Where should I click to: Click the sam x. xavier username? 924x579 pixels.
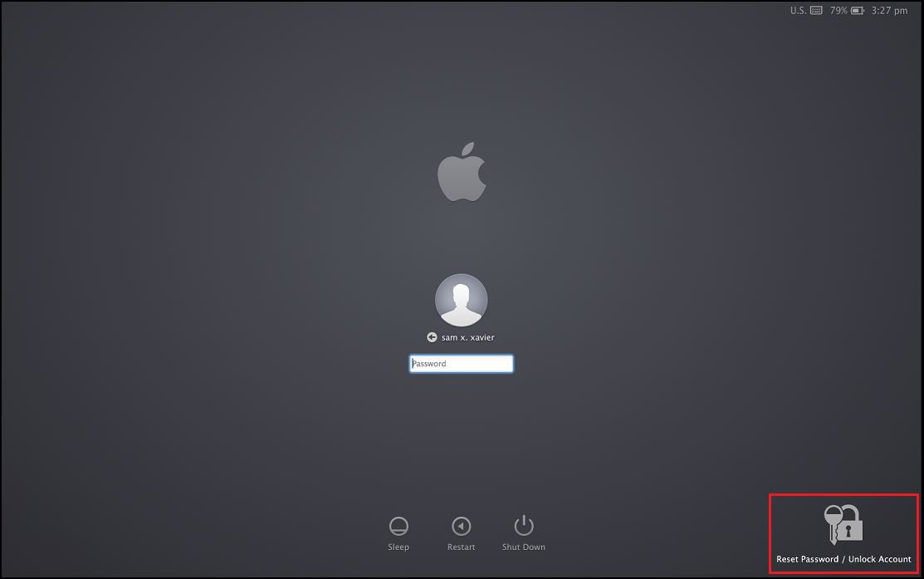469,337
